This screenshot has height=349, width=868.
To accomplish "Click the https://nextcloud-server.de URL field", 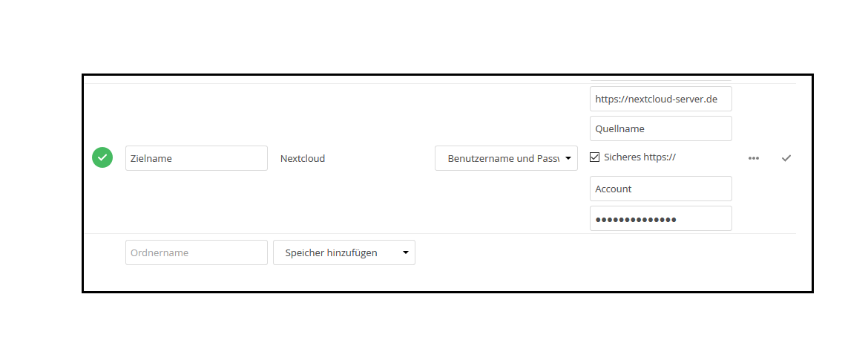I will 660,99.
